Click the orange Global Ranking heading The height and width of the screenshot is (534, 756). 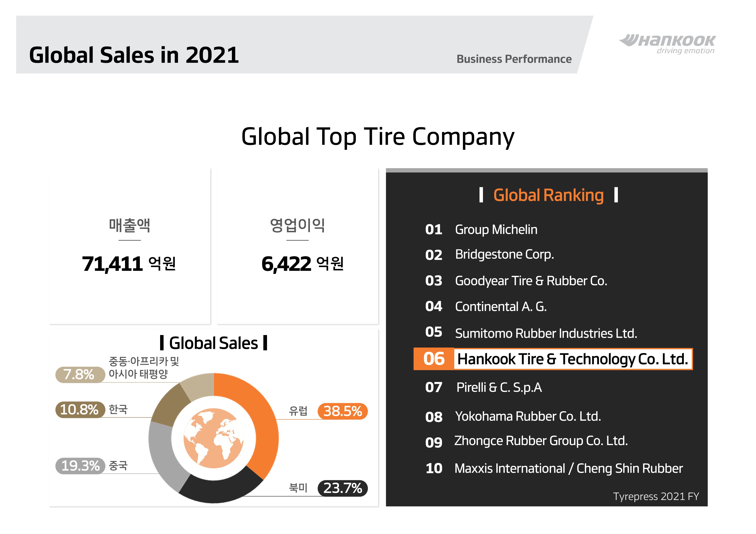(548, 195)
